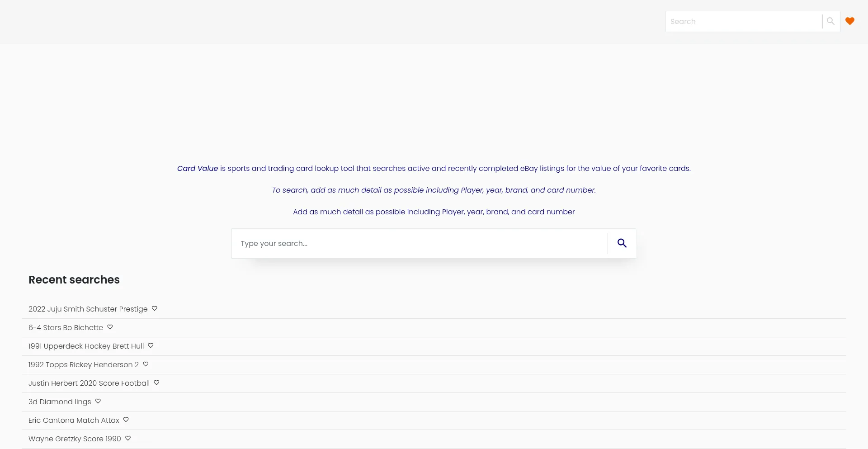Favorite the Justin Herbert 2020 Score Football search
The height and width of the screenshot is (449, 868).
pos(156,383)
